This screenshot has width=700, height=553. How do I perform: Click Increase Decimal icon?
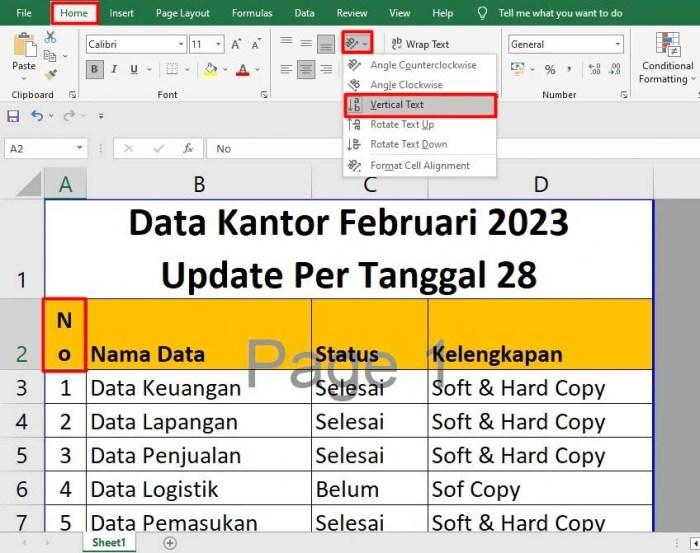point(594,69)
